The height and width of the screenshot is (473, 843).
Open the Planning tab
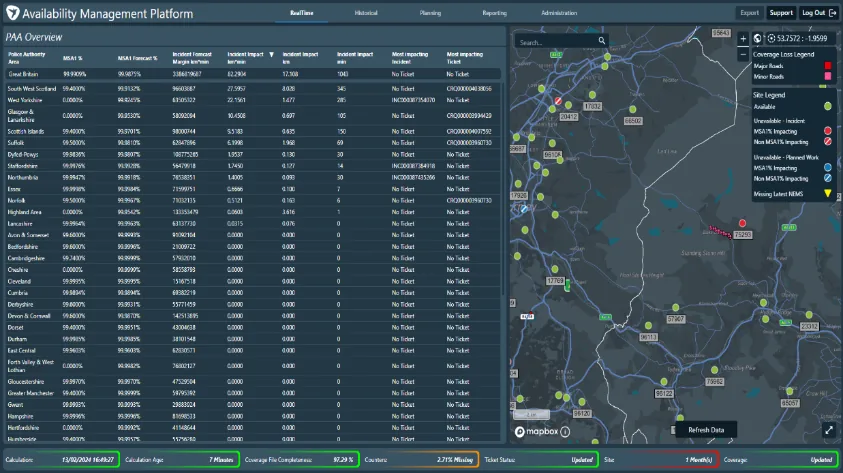(x=430, y=13)
